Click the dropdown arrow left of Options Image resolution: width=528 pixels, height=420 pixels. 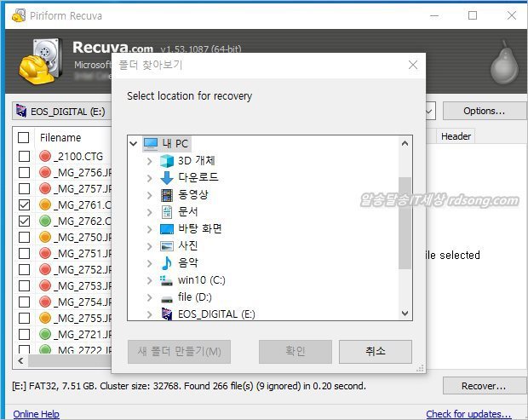(429, 111)
